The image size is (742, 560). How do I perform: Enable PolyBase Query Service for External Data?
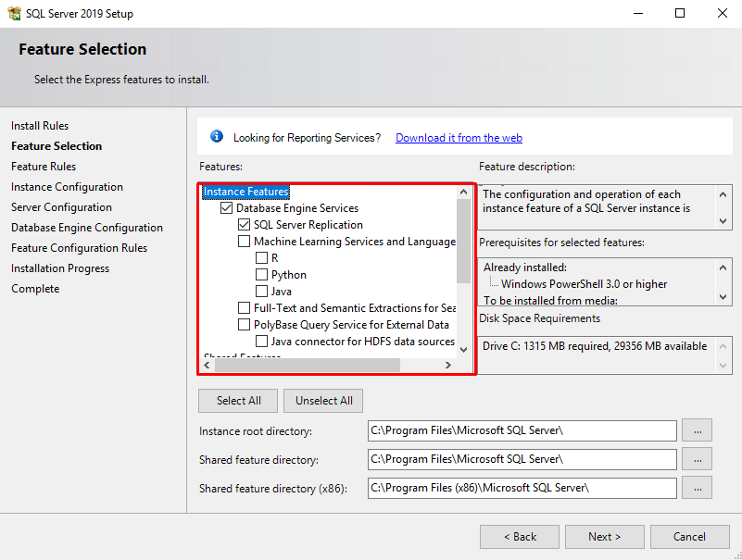(244, 325)
